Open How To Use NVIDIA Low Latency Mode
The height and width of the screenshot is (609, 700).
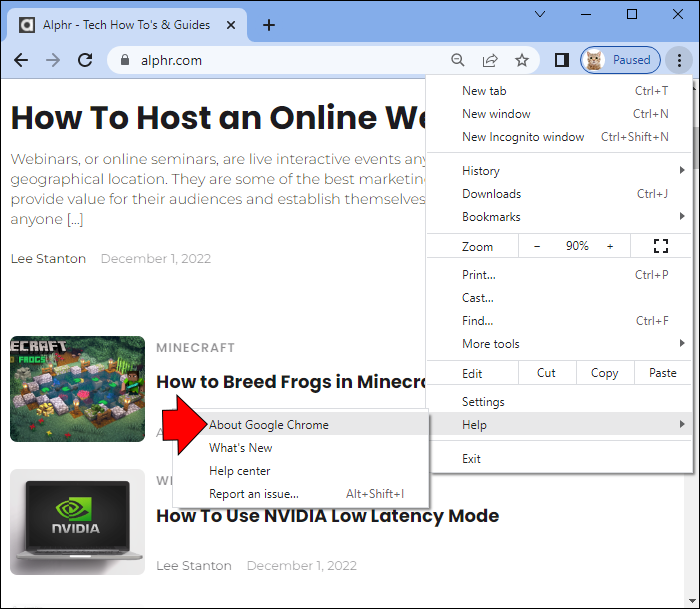(x=328, y=516)
